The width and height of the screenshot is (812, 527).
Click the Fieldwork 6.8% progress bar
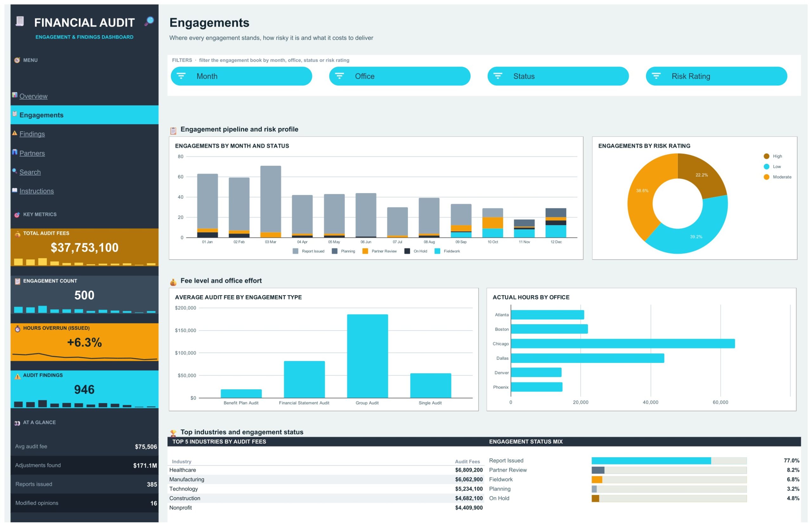669,479
